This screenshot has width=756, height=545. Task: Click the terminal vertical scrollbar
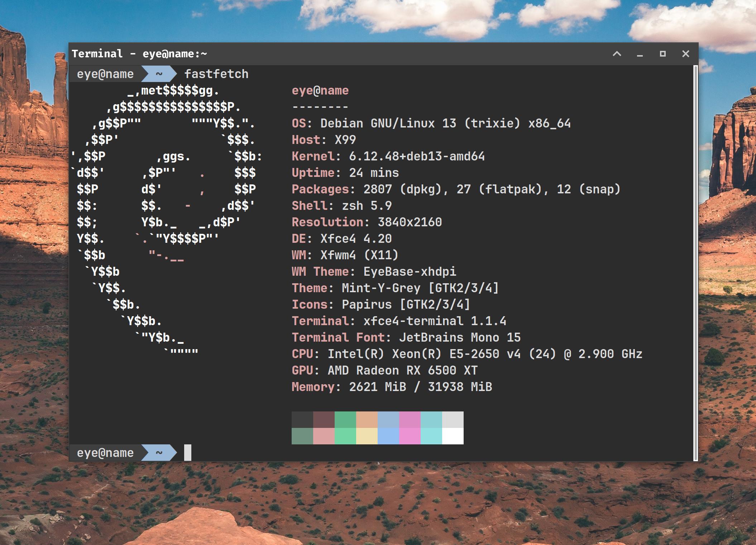pyautogui.click(x=695, y=263)
